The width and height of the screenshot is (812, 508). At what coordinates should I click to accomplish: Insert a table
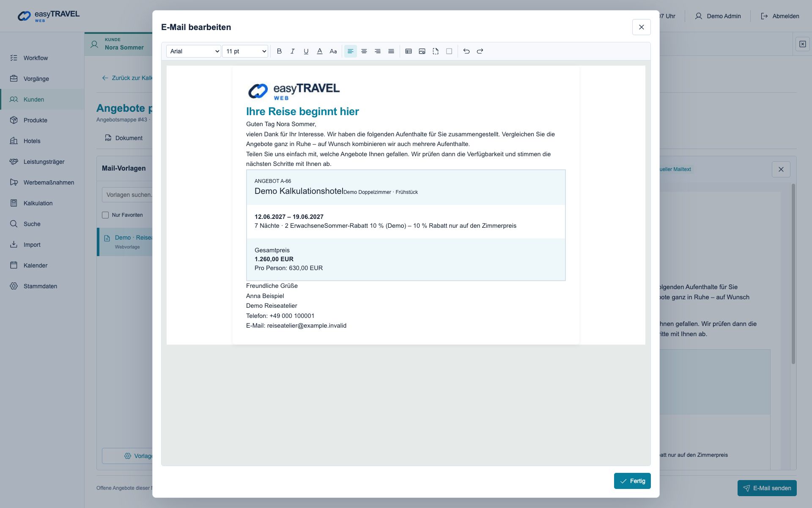coord(409,51)
